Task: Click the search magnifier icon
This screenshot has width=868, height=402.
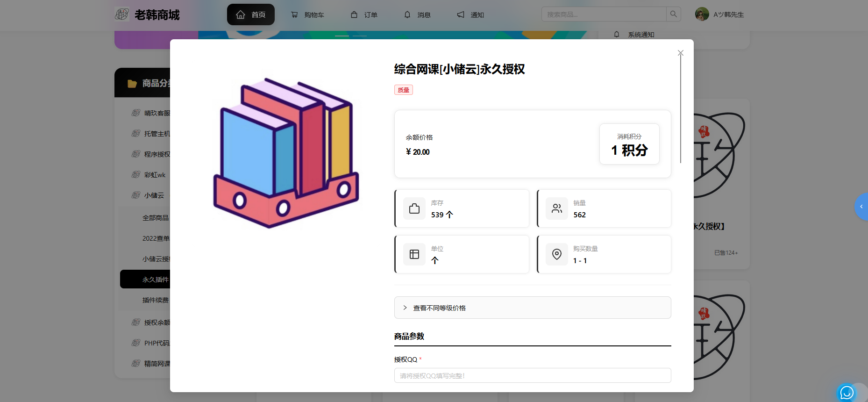Action: coord(673,14)
